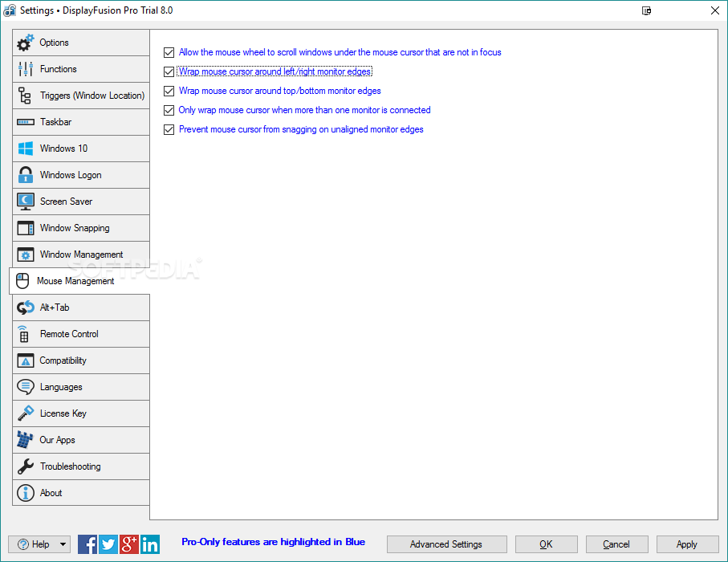Click the Our Apps grid icon

25,440
